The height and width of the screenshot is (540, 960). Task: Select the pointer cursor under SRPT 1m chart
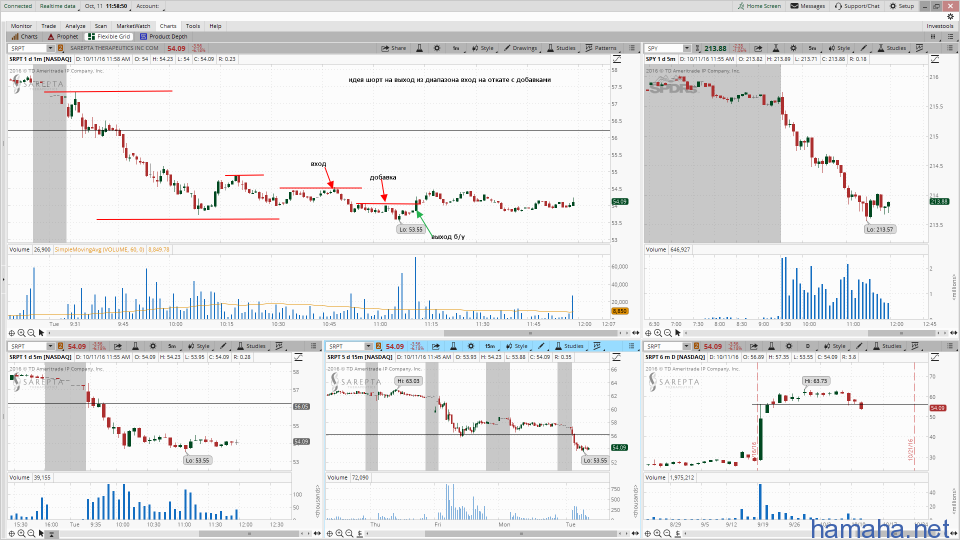(41, 333)
